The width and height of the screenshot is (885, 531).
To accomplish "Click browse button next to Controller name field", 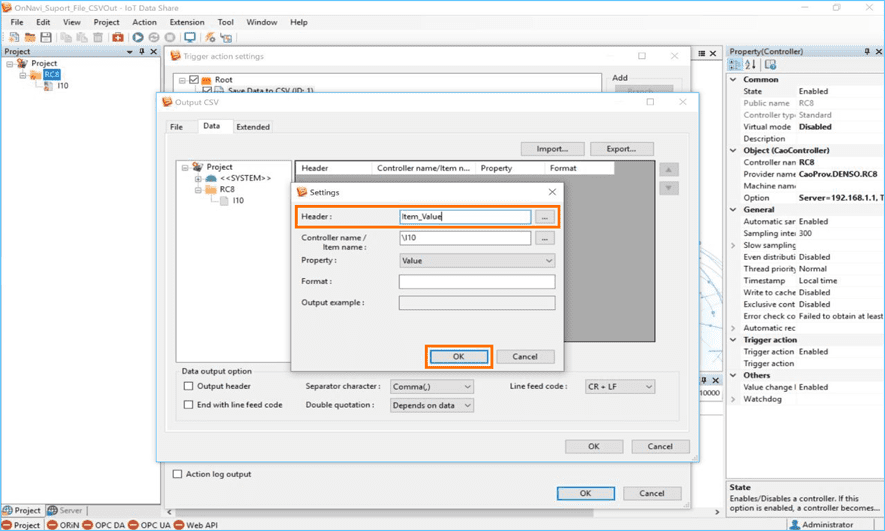I will pyautogui.click(x=545, y=238).
